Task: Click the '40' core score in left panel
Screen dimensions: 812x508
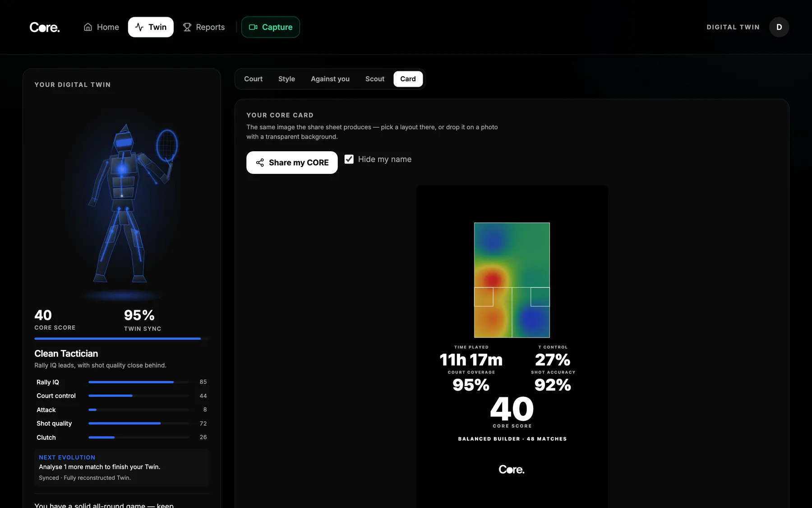Action: coord(43,315)
